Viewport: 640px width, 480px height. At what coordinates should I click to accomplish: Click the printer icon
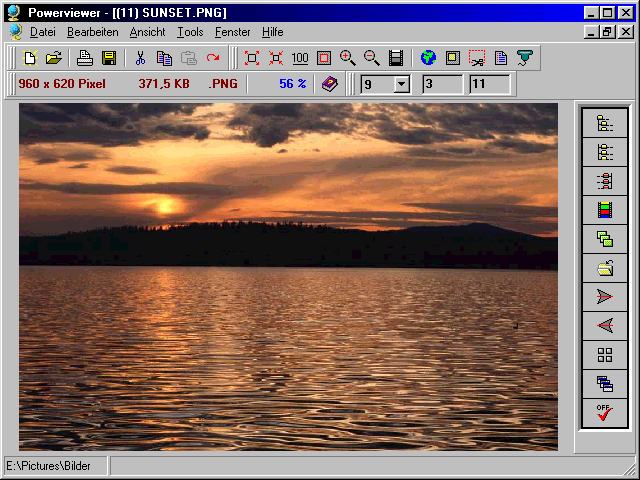86,58
